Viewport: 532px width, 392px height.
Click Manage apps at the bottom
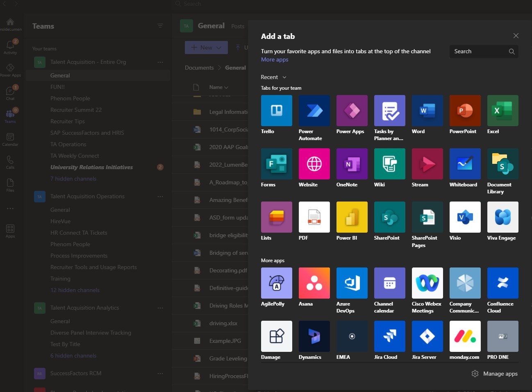495,374
